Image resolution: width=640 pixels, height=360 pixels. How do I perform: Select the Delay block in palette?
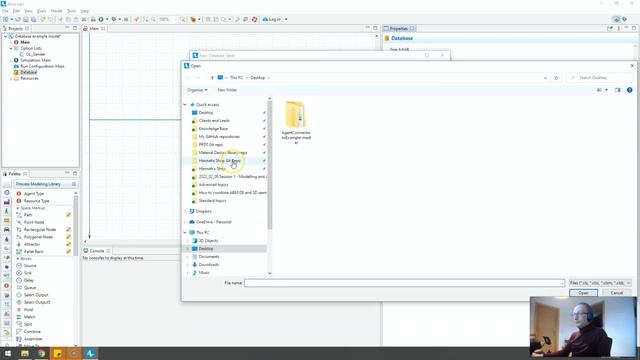(29, 280)
